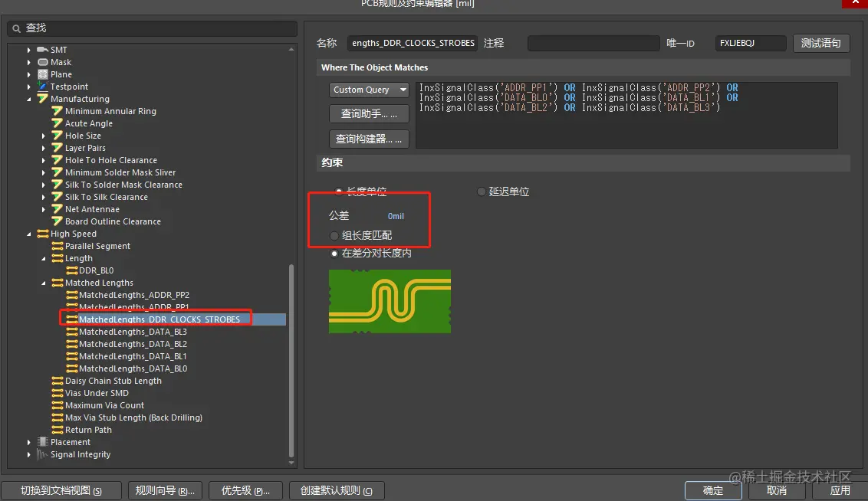868x501 pixels.
Task: Click the Silk To Silk Clearance icon
Action: click(x=57, y=196)
